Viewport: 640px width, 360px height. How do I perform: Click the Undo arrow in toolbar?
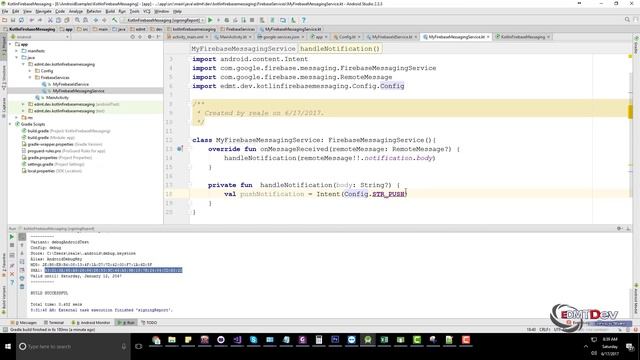[32, 20]
